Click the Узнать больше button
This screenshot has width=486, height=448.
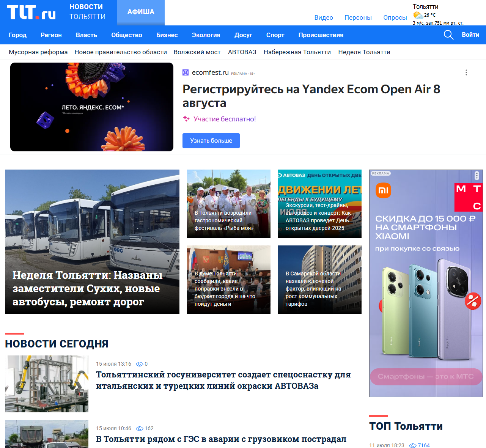(x=211, y=141)
